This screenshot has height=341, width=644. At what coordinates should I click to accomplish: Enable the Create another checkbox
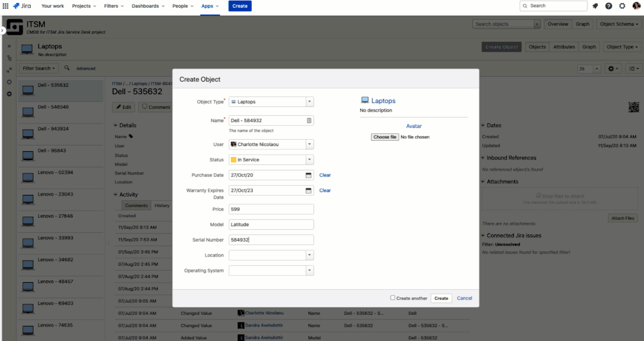coord(393,298)
